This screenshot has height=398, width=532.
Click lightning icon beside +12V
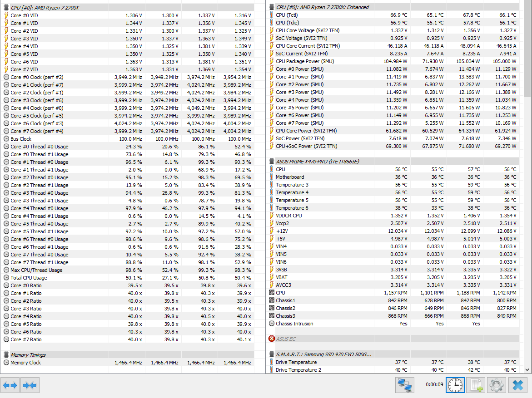coord(271,231)
